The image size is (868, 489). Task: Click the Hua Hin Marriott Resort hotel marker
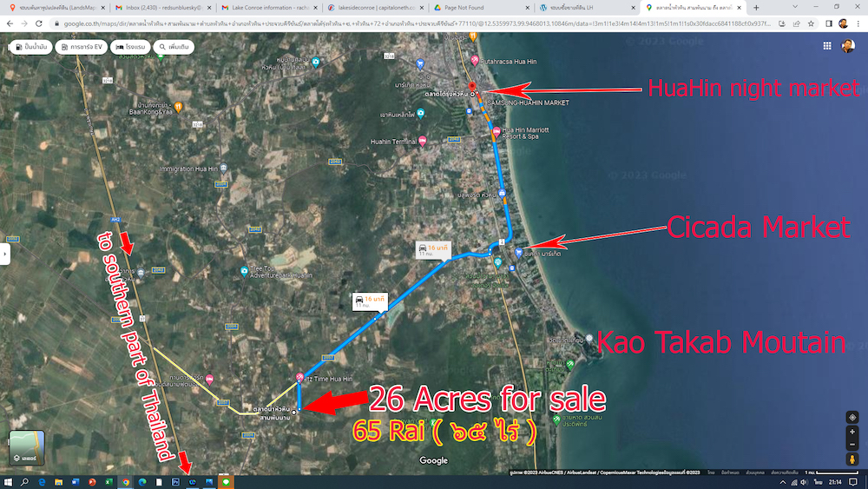pyautogui.click(x=496, y=132)
